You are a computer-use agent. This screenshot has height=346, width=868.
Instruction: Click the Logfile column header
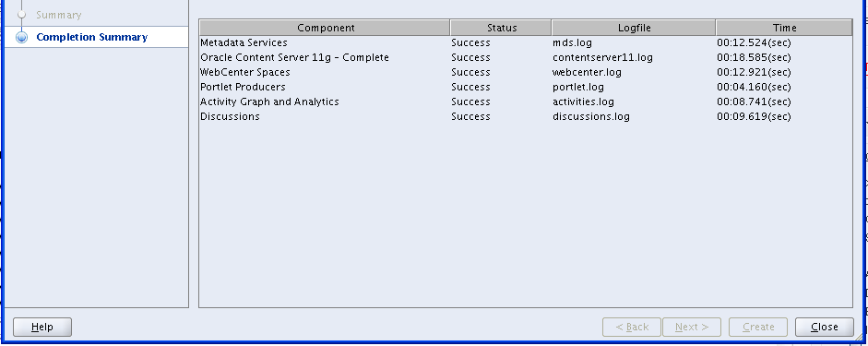tap(634, 28)
